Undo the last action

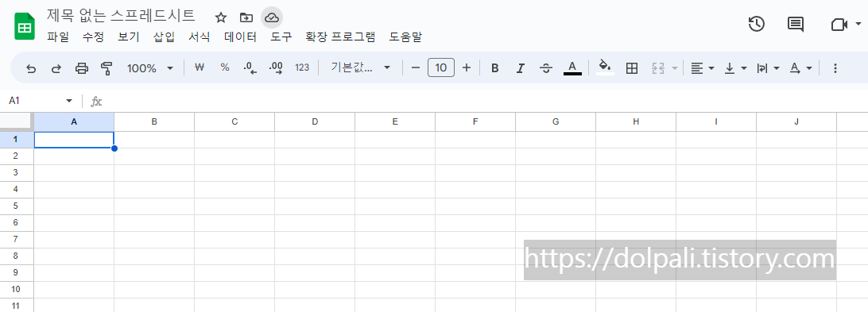tap(31, 68)
